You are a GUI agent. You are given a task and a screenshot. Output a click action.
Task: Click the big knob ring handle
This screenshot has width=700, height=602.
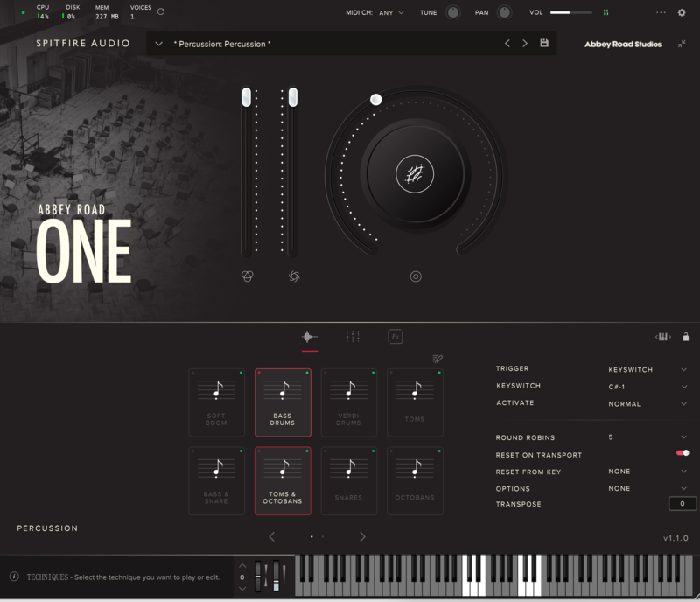click(x=376, y=100)
